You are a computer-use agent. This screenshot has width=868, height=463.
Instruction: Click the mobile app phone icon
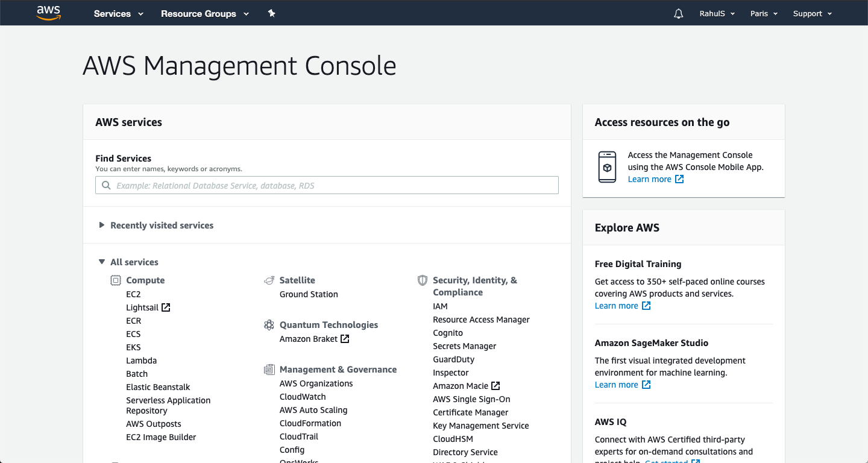(x=607, y=167)
